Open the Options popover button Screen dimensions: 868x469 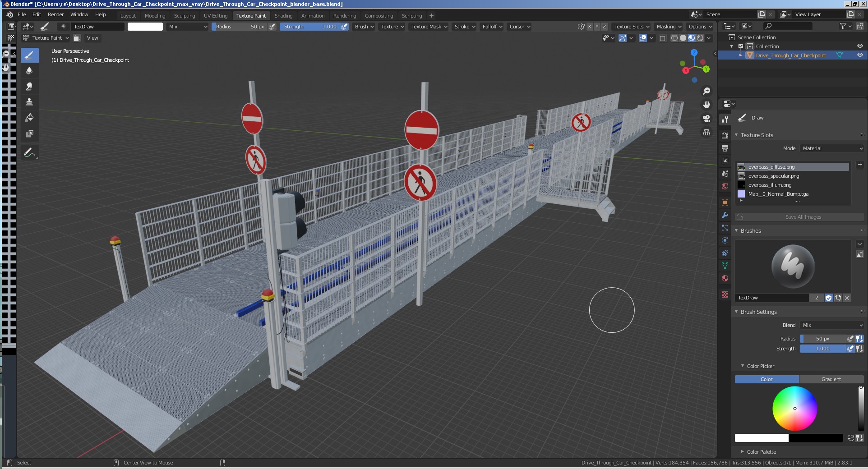tap(700, 27)
